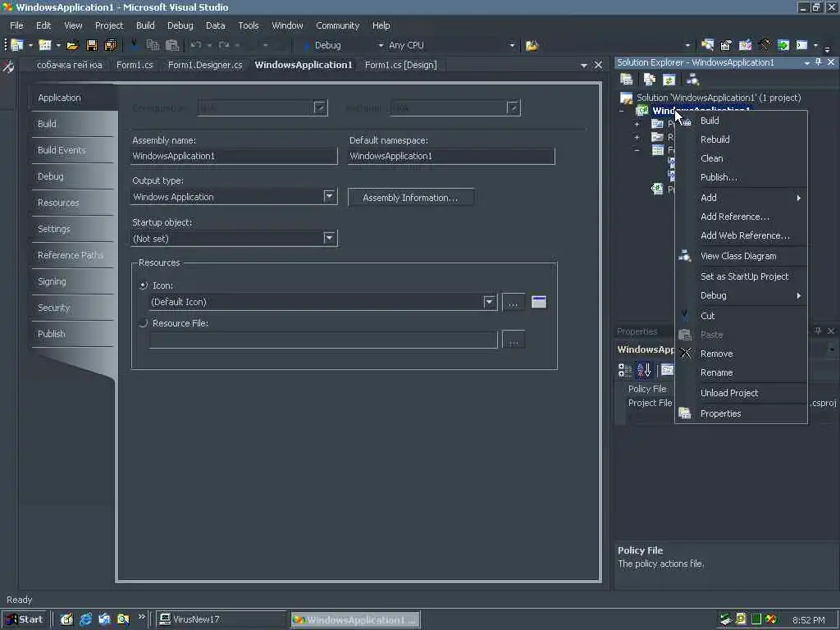
Task: Switch to Form1.Designer.cs tab
Action: (205, 65)
